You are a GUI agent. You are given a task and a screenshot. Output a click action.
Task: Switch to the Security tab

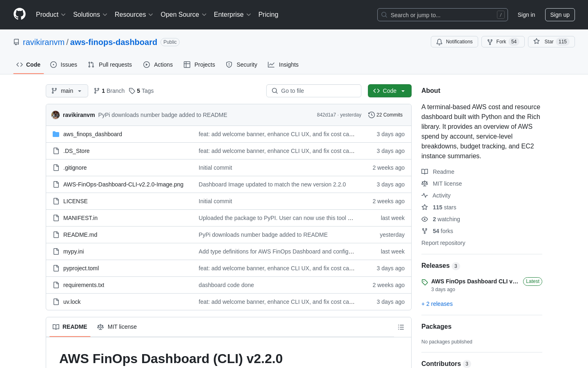pos(242,65)
